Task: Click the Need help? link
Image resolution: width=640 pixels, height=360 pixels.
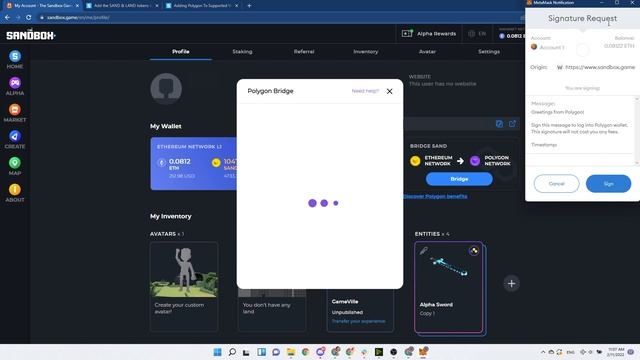Action: (365, 91)
